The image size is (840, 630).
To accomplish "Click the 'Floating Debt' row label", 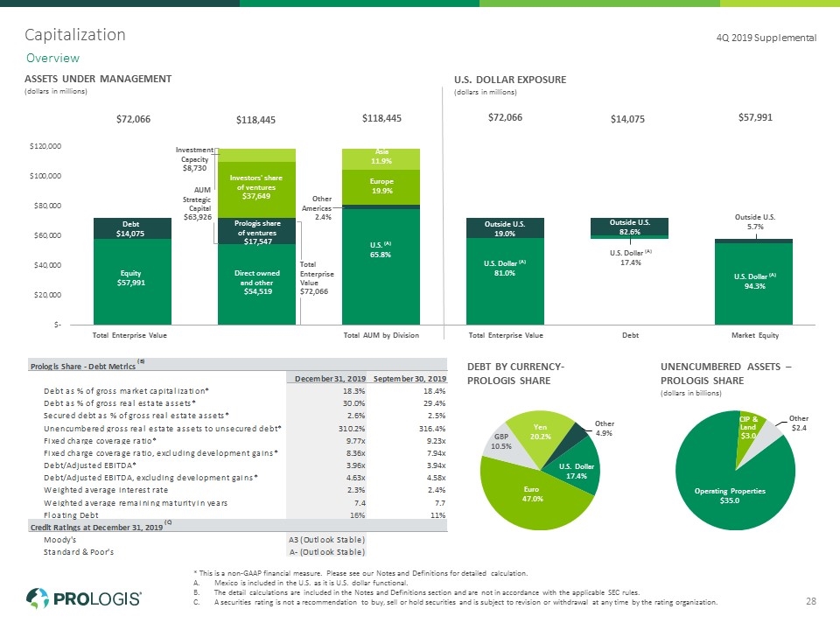I will 71,515.
